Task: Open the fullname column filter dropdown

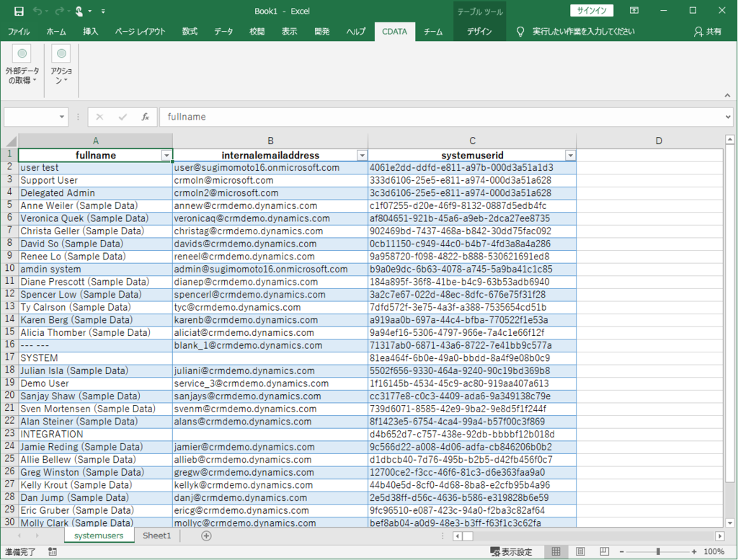Action: click(x=166, y=155)
